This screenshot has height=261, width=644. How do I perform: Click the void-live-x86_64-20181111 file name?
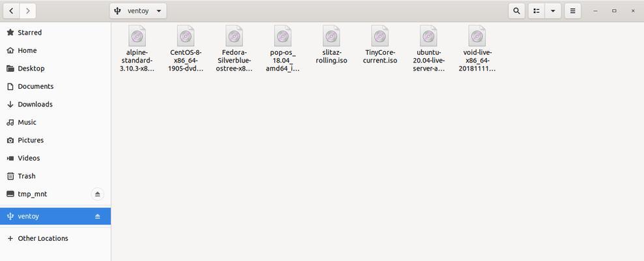pyautogui.click(x=477, y=61)
